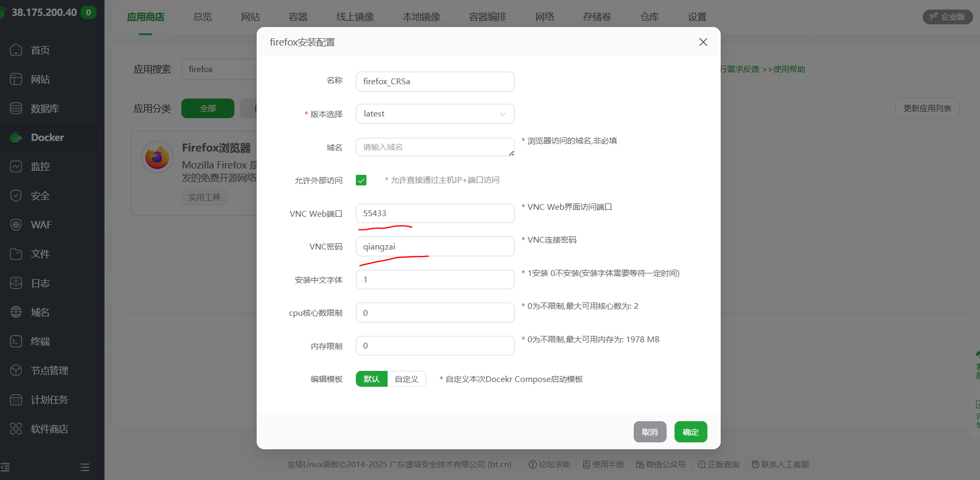The width and height of the screenshot is (980, 480).
Task: Cancel the dialog with 取消 button
Action: coord(650,432)
